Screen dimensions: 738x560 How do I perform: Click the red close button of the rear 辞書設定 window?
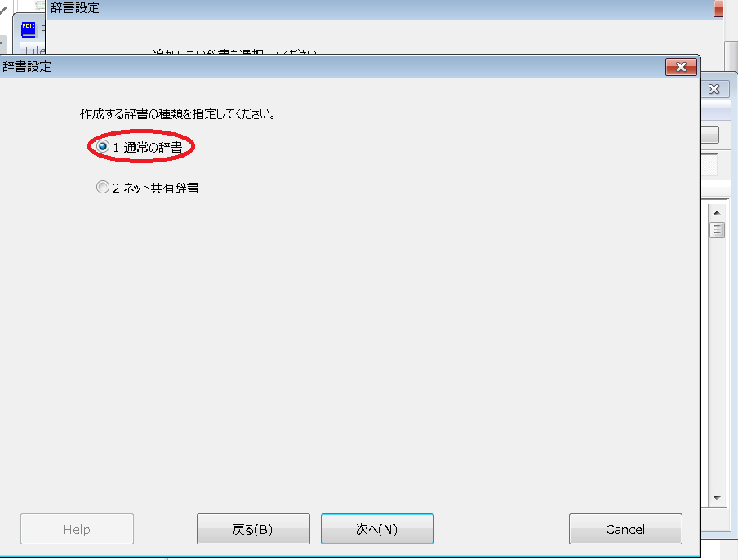(718, 8)
